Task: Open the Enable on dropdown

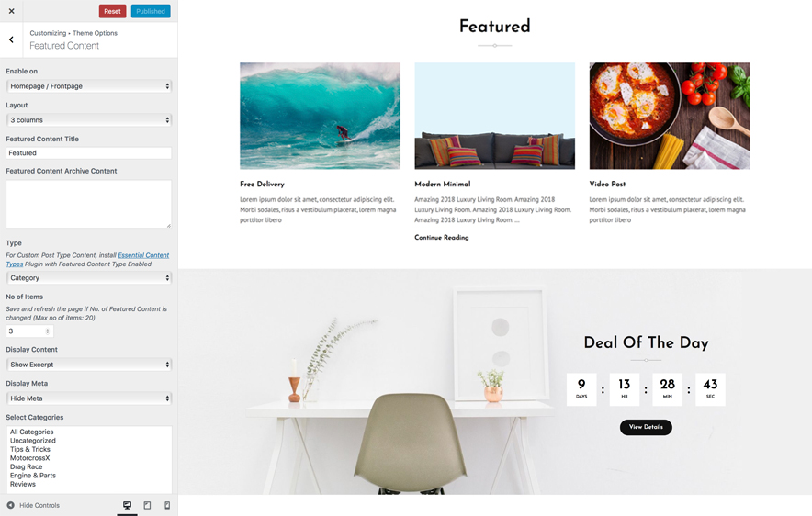Action: [x=89, y=86]
